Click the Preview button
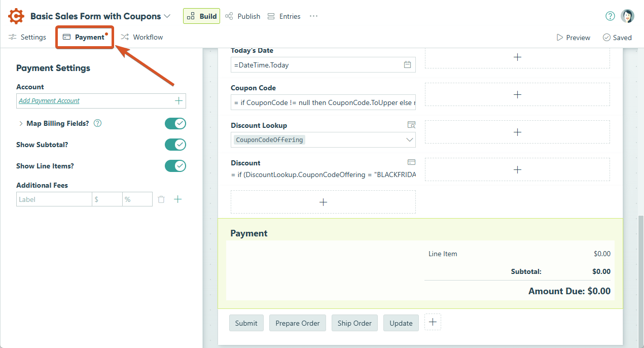The image size is (644, 348). (x=574, y=38)
